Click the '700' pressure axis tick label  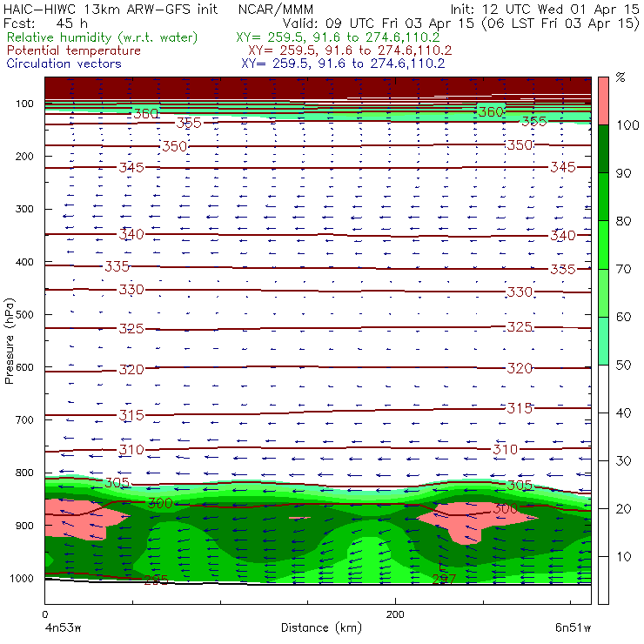pos(24,420)
